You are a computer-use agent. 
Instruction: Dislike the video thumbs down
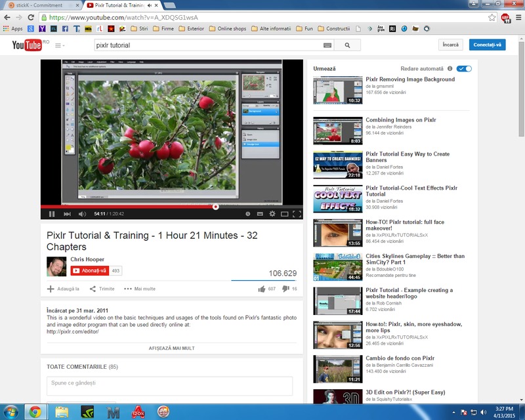click(x=285, y=289)
